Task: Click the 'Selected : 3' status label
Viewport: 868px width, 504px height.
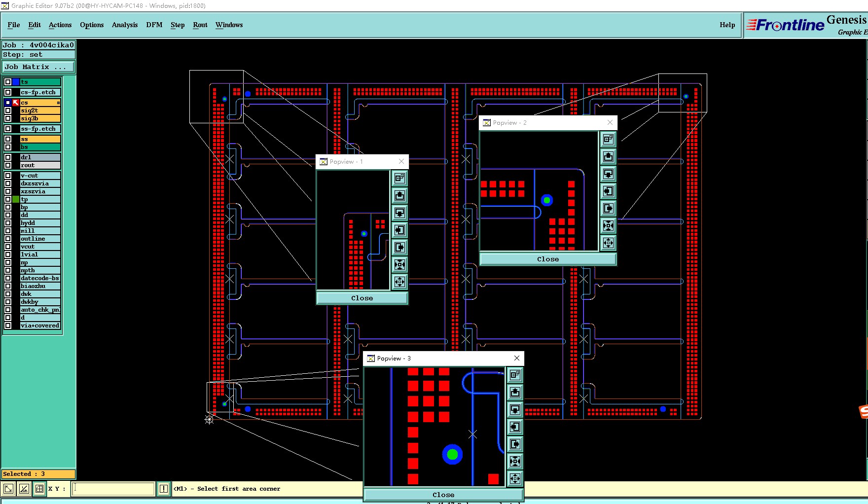Action: pyautogui.click(x=38, y=474)
